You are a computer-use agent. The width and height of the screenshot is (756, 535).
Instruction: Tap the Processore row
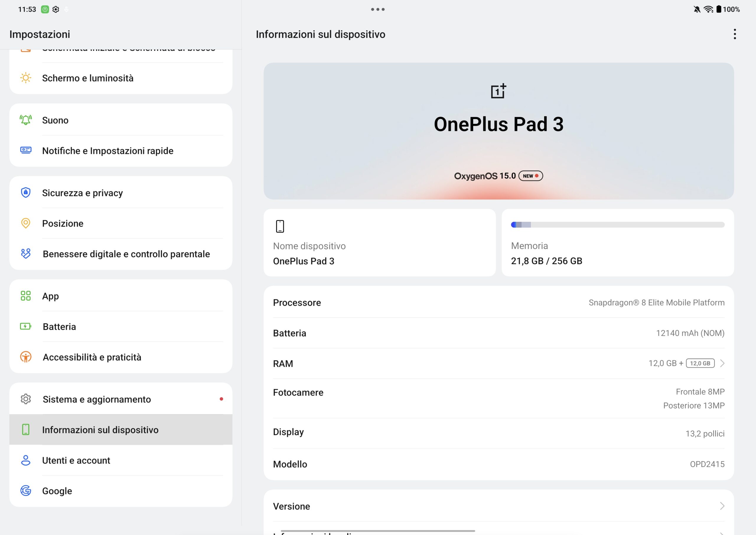click(498, 303)
